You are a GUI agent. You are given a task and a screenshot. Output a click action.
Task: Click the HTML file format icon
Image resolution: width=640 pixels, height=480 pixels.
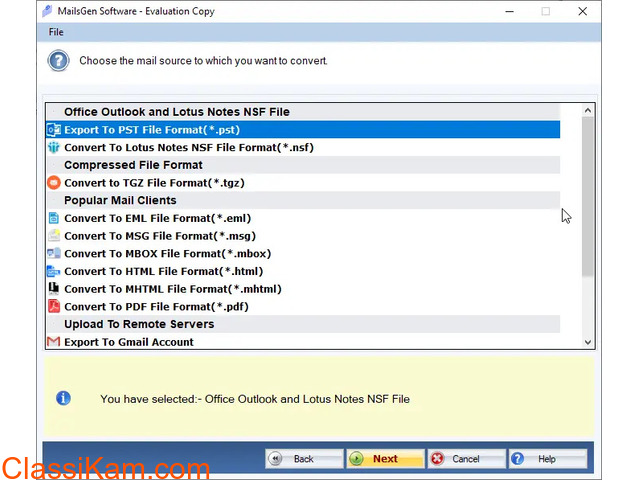(x=54, y=271)
